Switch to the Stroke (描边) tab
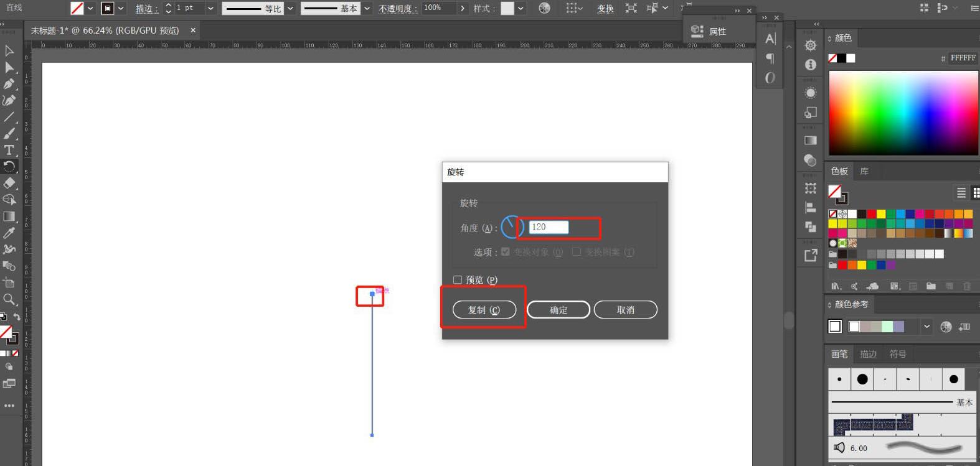 pos(868,354)
